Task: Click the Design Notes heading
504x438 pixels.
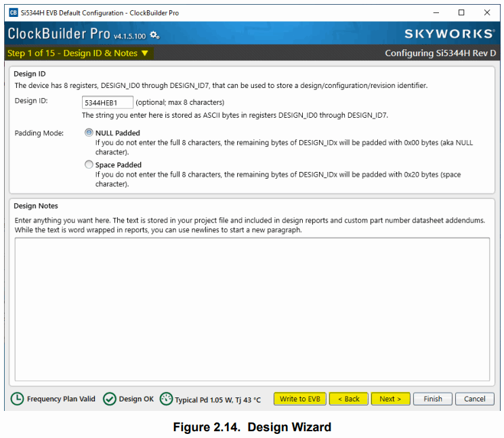Action: pos(36,206)
